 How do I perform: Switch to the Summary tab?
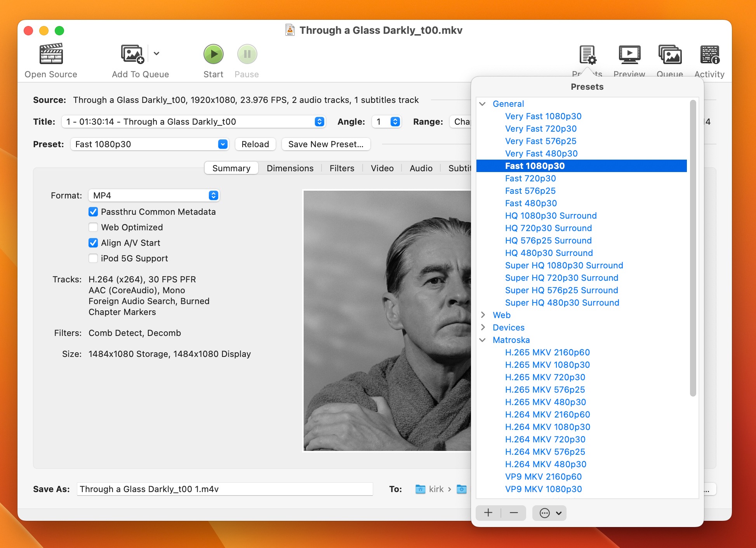tap(231, 168)
